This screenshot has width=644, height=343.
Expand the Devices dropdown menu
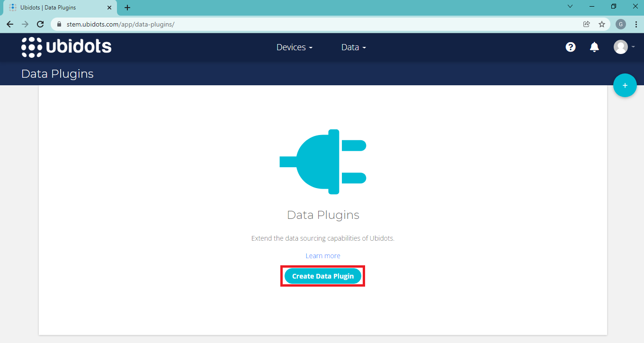(294, 47)
